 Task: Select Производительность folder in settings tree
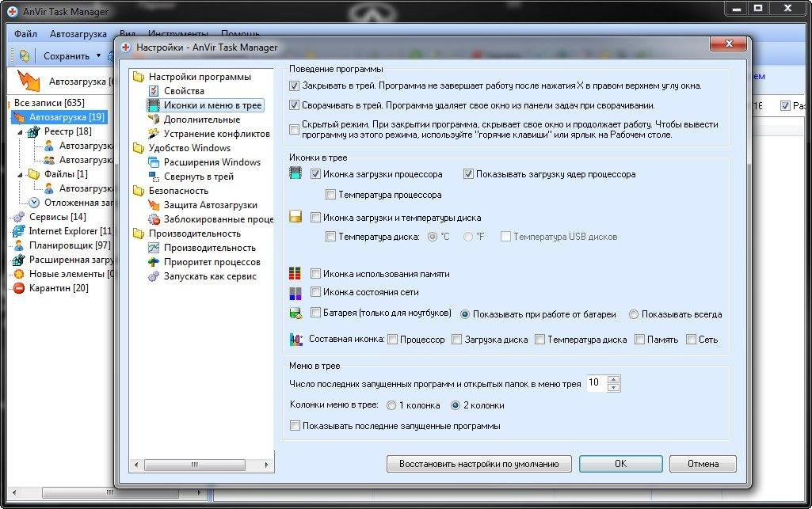[194, 234]
